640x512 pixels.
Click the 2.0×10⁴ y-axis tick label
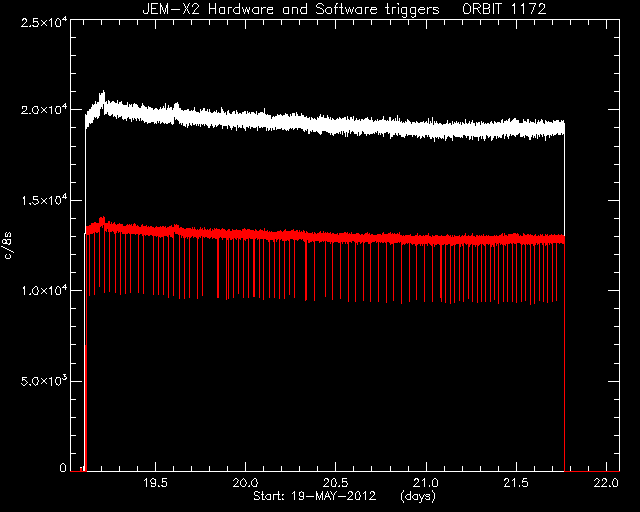tap(44, 110)
